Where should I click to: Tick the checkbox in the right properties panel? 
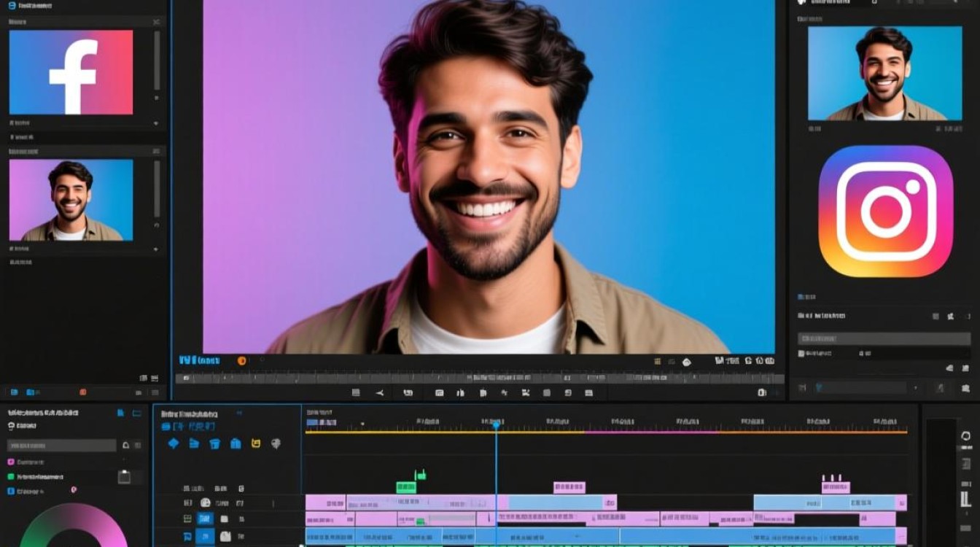tap(802, 353)
